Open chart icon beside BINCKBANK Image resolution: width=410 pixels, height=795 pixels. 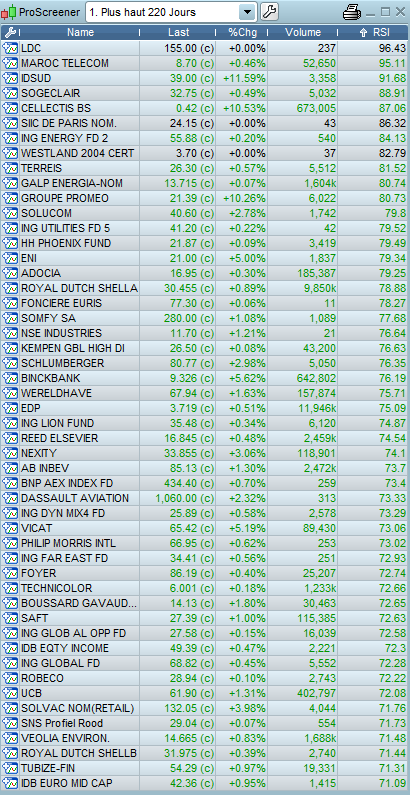point(10,378)
